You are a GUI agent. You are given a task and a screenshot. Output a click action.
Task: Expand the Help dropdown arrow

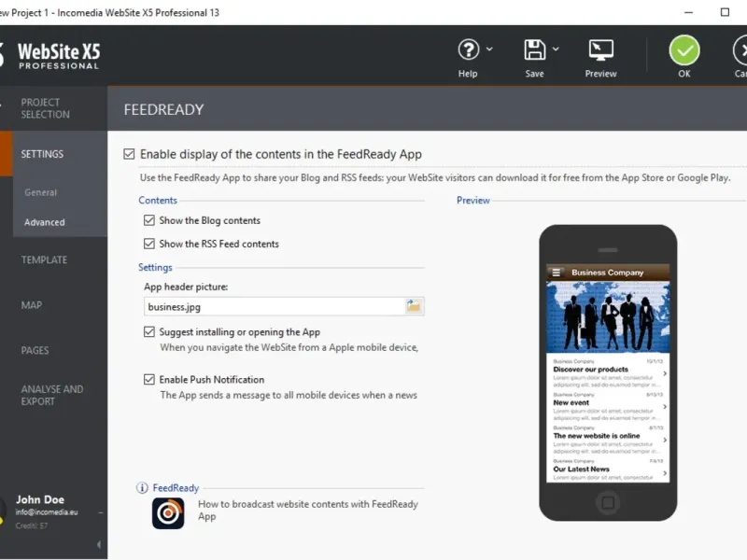[x=489, y=49]
